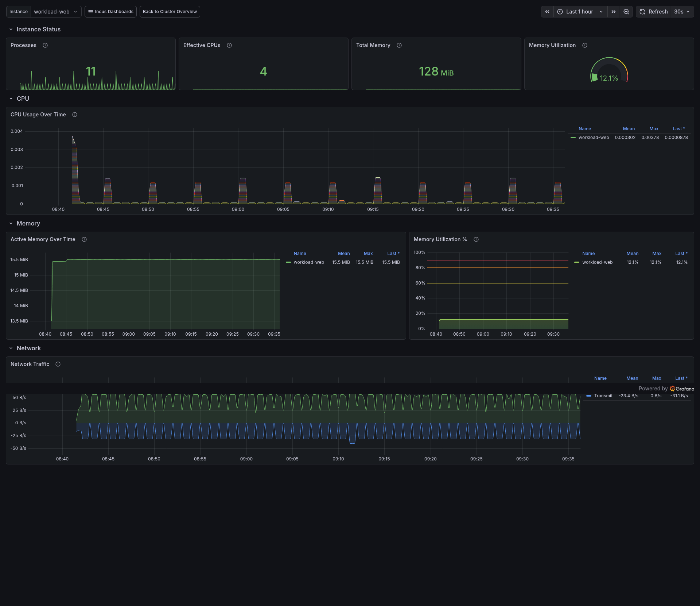This screenshot has height=606, width=700.
Task: Go Back to Cluster Overview
Action: [170, 12]
